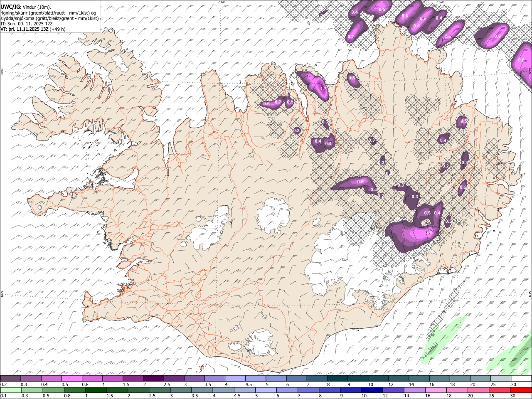This screenshot has height=399, width=532.
Task: Click the "0.2" label in the legend
Action: pos(3,384)
